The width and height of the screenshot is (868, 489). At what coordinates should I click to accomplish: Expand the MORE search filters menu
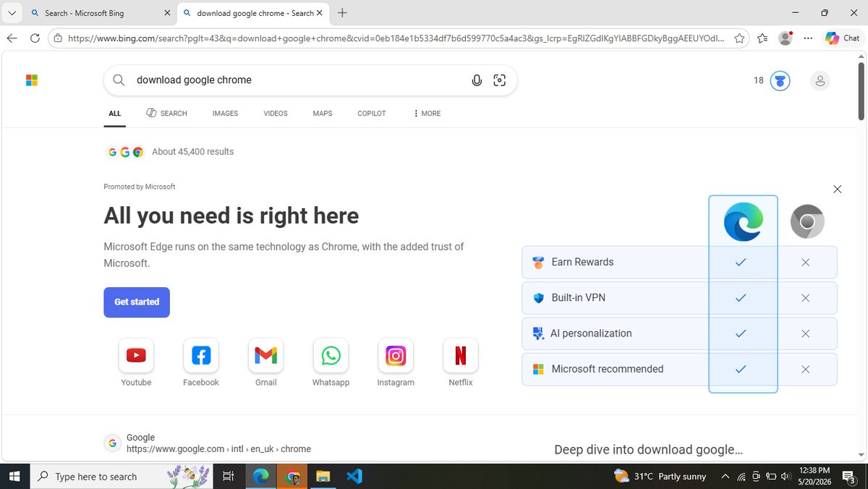tap(427, 114)
